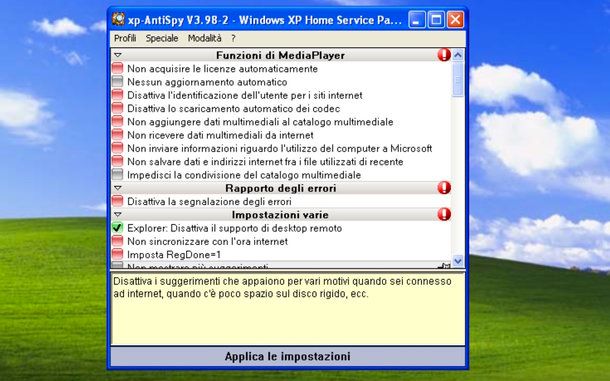Collapse the Rapporto degli errori section triangle
The image size is (610, 381).
(117, 188)
